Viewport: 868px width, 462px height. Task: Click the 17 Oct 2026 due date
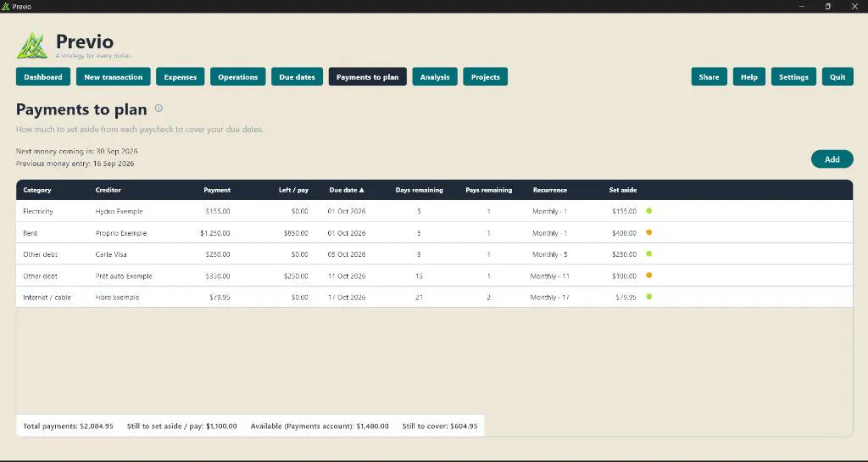(347, 297)
